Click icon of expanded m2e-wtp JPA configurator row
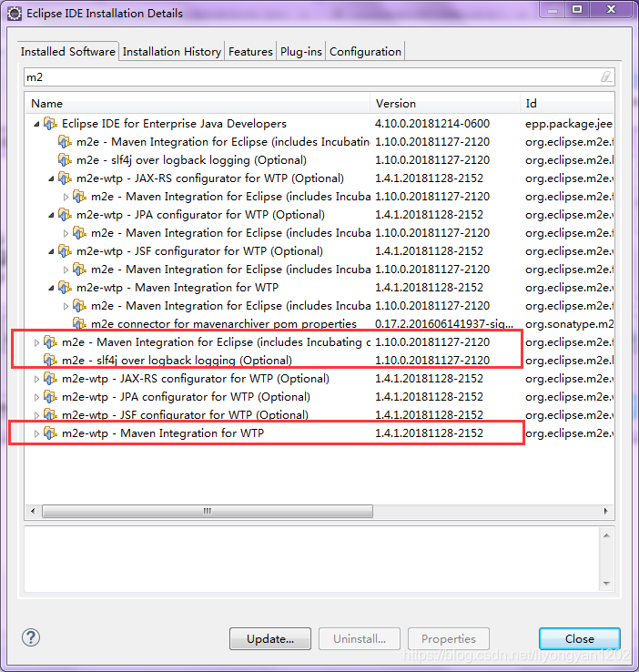639x672 pixels. pyautogui.click(x=66, y=215)
